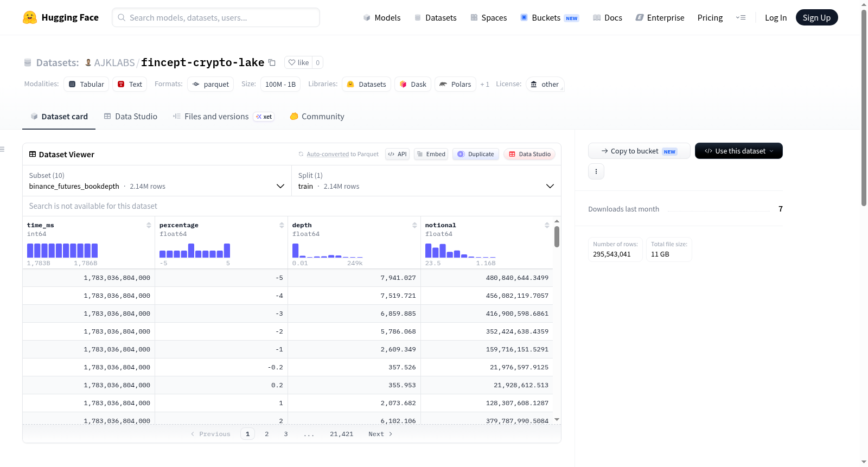Click the Copy to bucket button
The height and width of the screenshot is (467, 868).
coord(639,151)
